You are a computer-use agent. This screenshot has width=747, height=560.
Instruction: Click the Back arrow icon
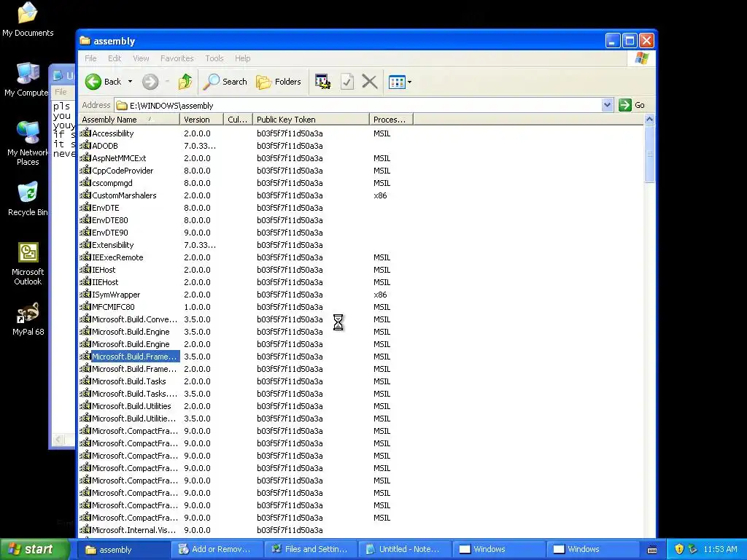(x=93, y=82)
